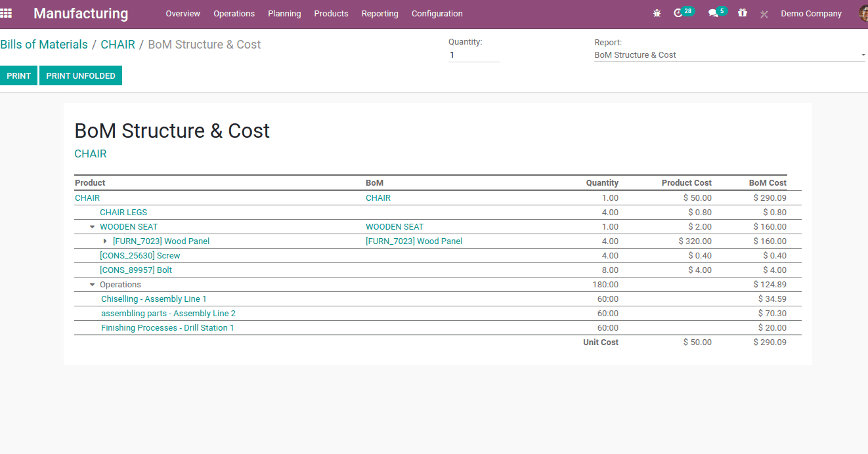Click the gift icon in top bar
The width and height of the screenshot is (868, 454).
click(742, 13)
